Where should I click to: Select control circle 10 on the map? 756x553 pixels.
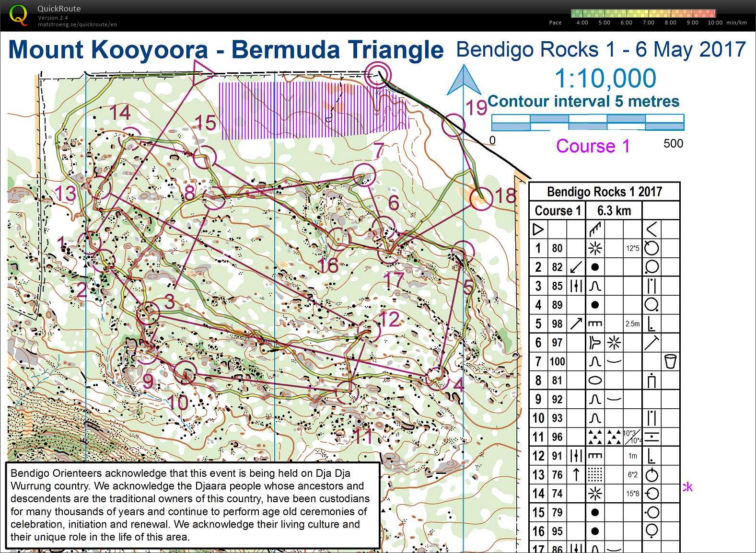tap(185, 372)
